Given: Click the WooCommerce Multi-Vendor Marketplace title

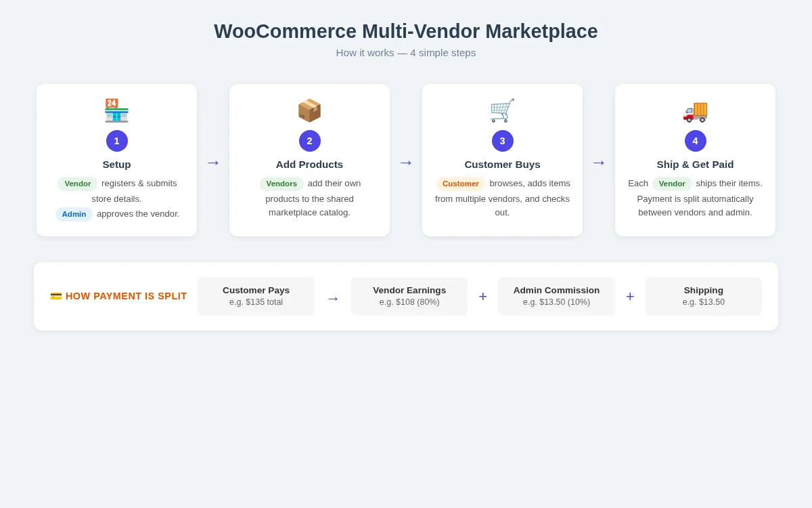Looking at the screenshot, I should coord(406,31).
